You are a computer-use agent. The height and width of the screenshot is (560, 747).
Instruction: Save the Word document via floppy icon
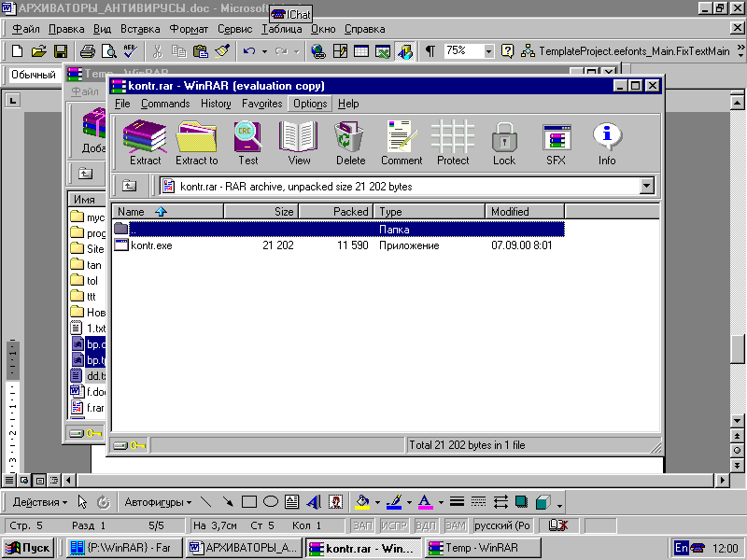(61, 51)
